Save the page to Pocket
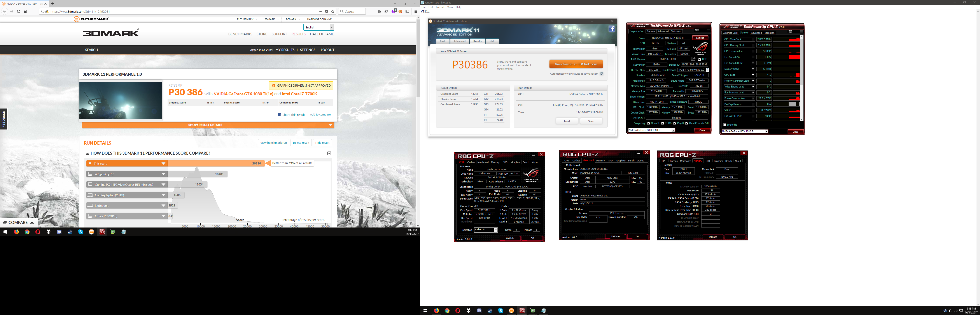The width and height of the screenshot is (980, 315). click(x=326, y=11)
